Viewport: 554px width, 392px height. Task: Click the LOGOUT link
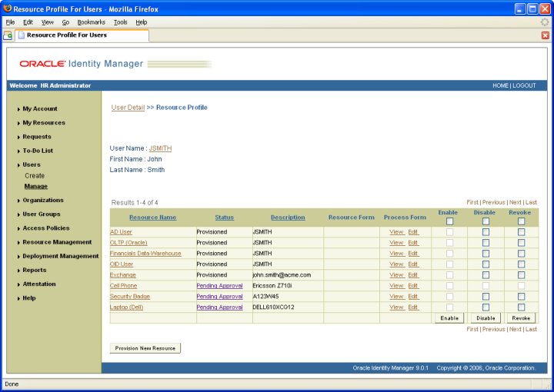(x=524, y=85)
